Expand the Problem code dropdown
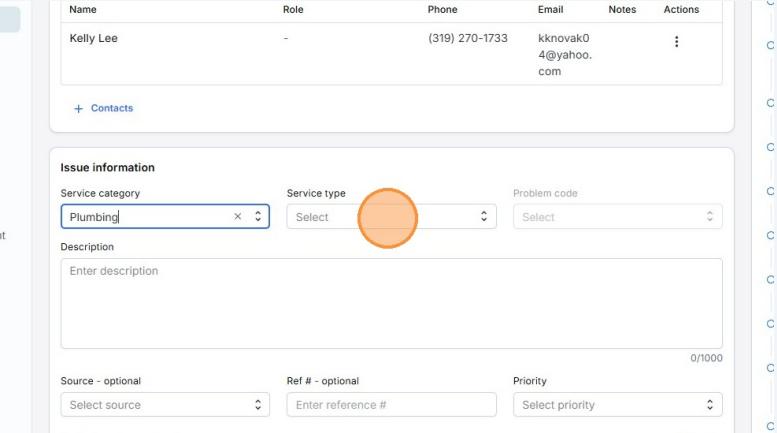Viewport: 777px width, 433px height. coord(616,217)
